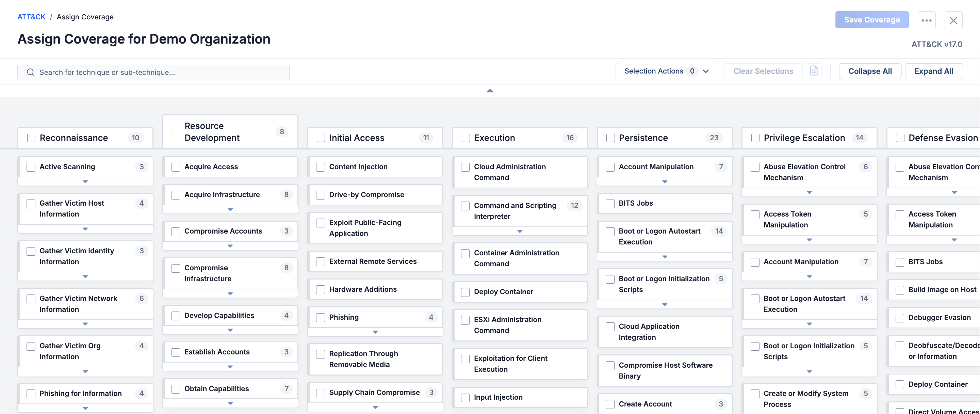
Task: Close the Assign Coverage dialog with X
Action: (x=953, y=20)
